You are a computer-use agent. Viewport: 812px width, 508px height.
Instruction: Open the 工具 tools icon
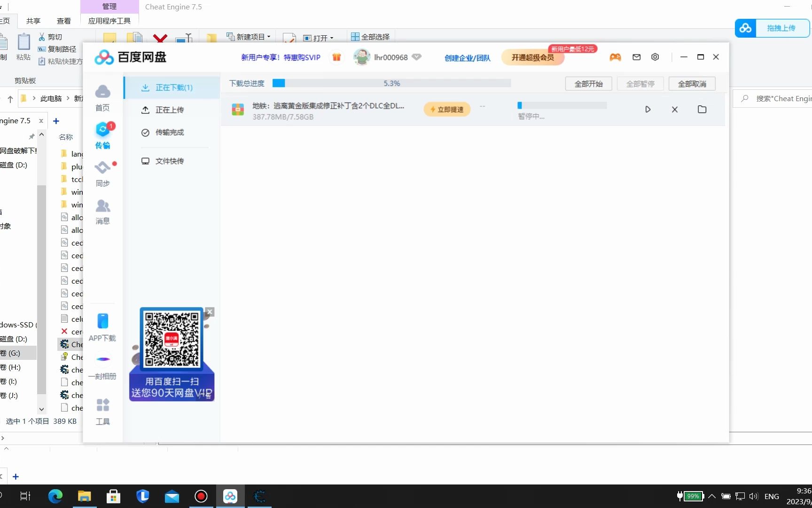point(102,405)
